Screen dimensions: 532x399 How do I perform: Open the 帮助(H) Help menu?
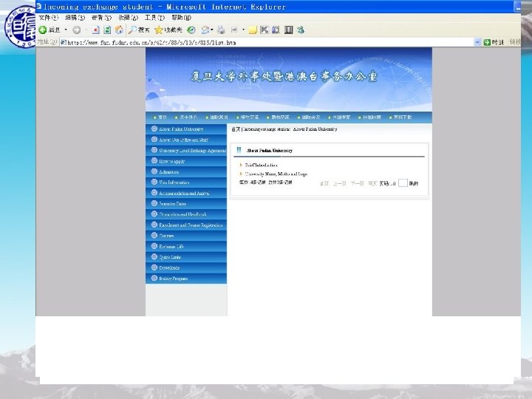pos(181,18)
